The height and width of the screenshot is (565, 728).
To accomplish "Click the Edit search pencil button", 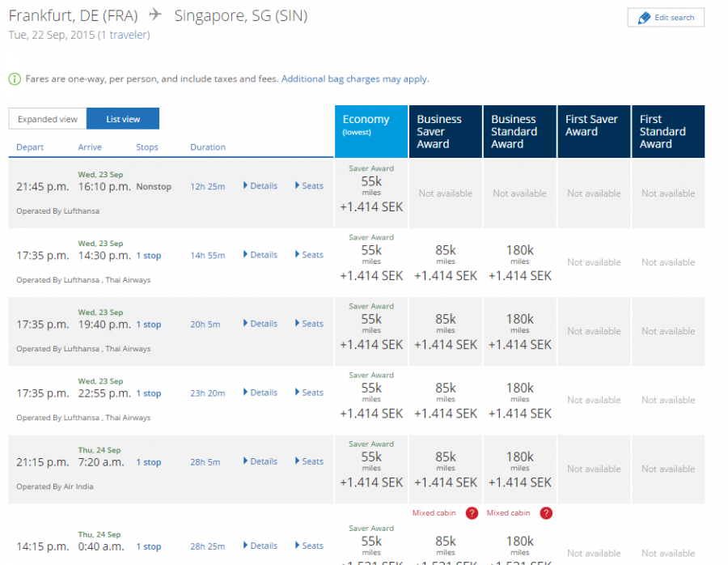I will point(666,18).
